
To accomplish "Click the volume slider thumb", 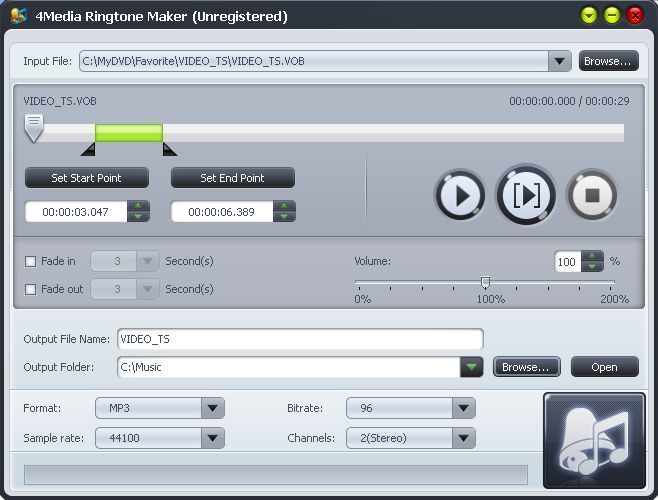I will coord(486,282).
